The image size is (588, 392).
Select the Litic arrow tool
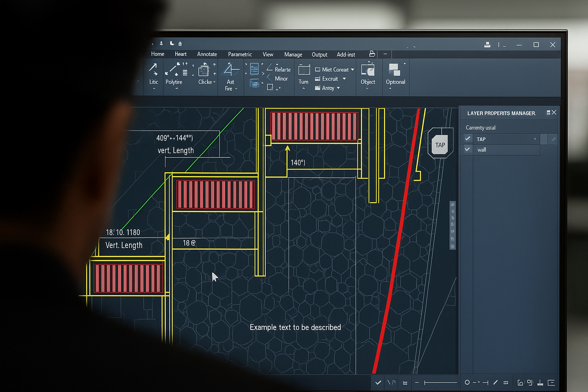[154, 70]
